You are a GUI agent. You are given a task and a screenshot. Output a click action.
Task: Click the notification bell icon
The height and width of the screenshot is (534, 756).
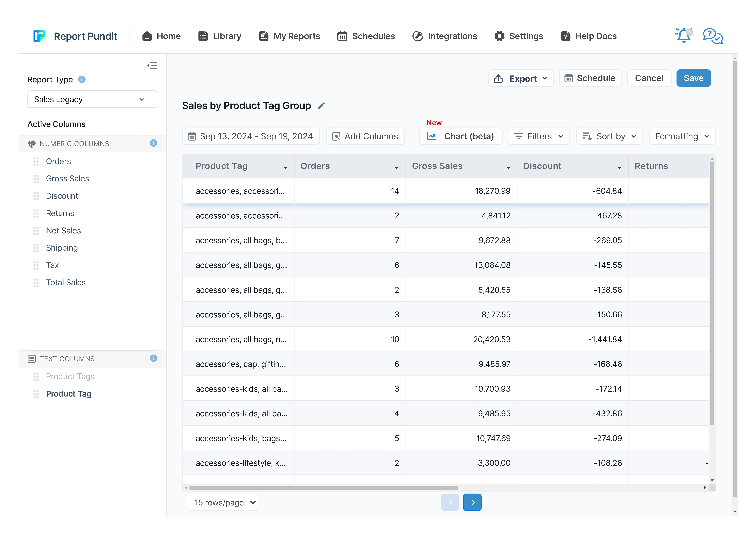(683, 35)
